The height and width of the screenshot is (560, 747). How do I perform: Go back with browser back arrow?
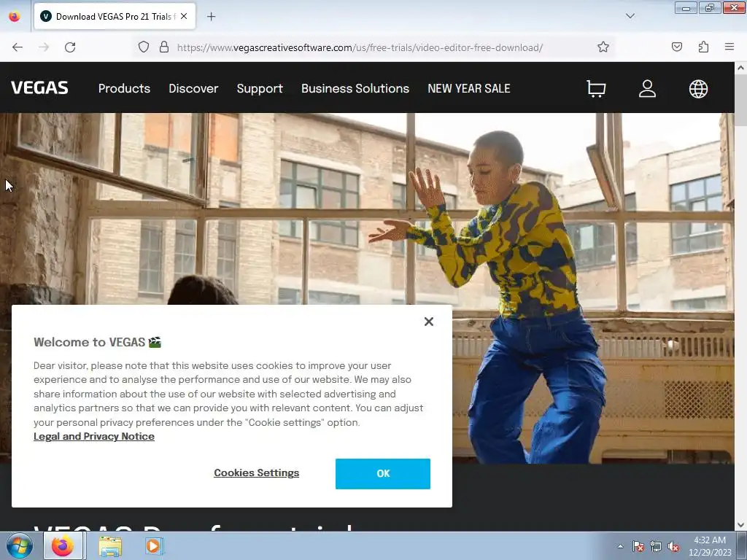[x=18, y=47]
